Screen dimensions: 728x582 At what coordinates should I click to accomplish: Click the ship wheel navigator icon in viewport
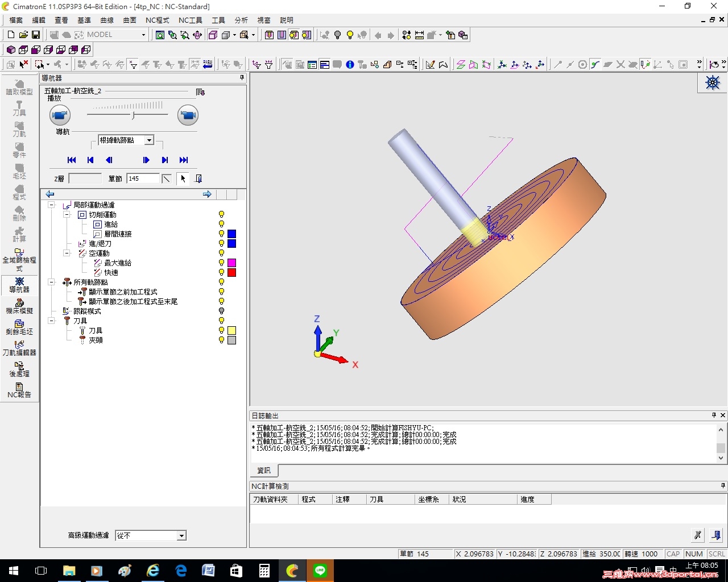(713, 83)
